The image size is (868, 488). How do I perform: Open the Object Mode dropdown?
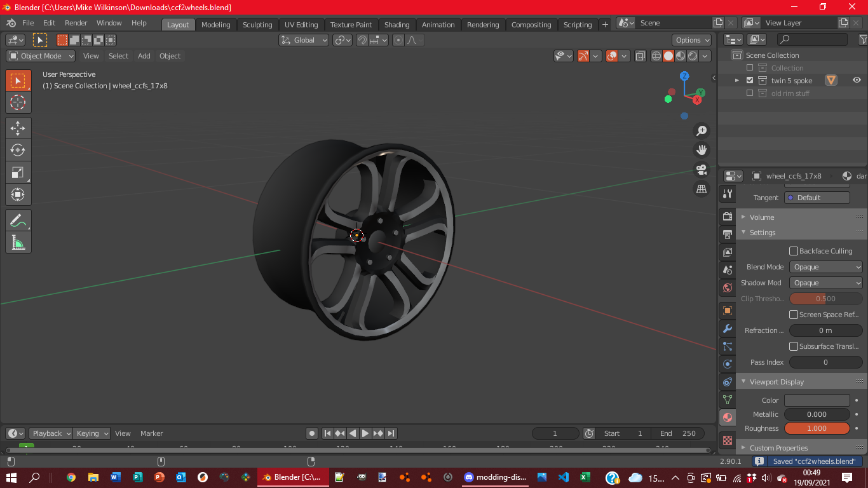point(41,56)
